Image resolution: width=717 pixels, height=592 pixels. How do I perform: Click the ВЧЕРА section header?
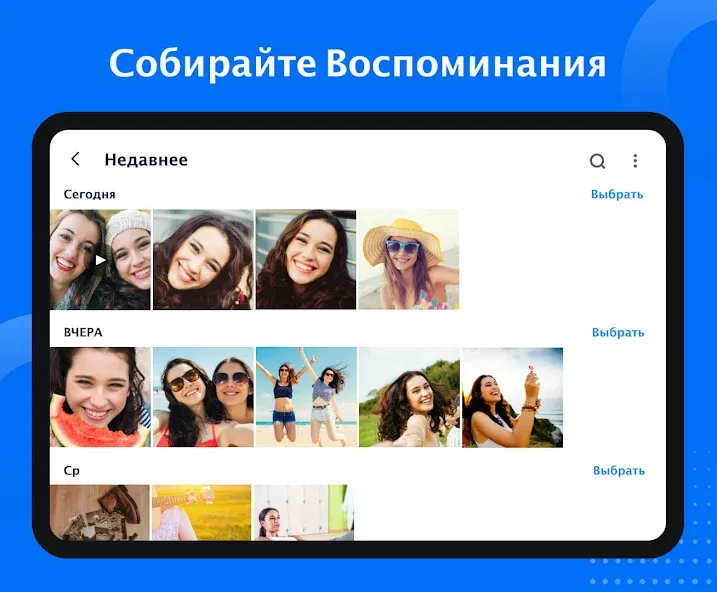click(83, 332)
